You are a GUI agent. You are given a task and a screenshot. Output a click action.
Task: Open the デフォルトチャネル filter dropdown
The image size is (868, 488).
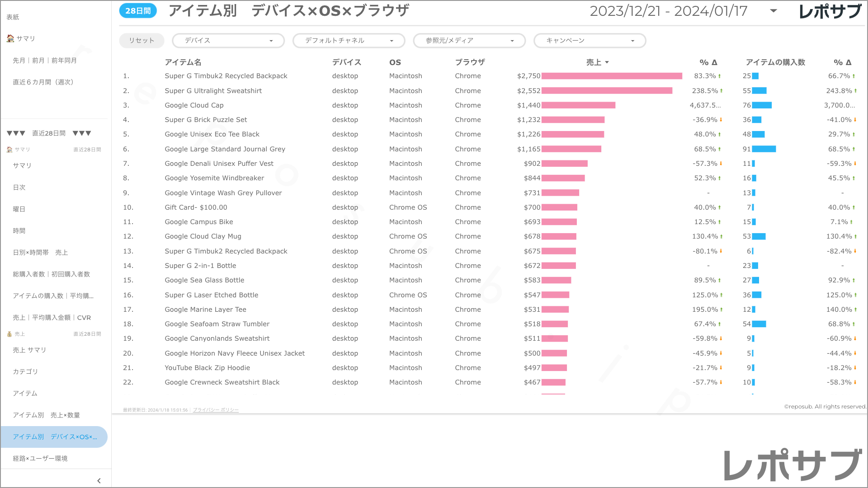coord(349,41)
